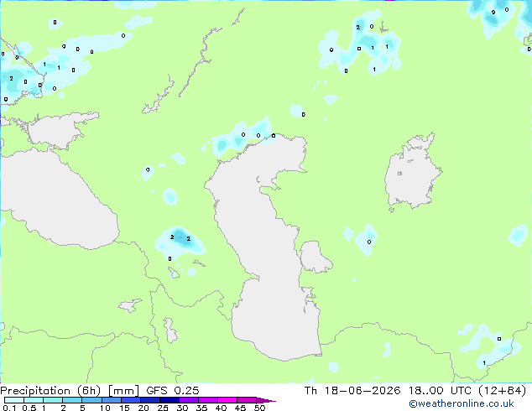Click the 0.1–0.5 mm legend color box
This screenshot has height=411, width=532.
[x=14, y=400]
